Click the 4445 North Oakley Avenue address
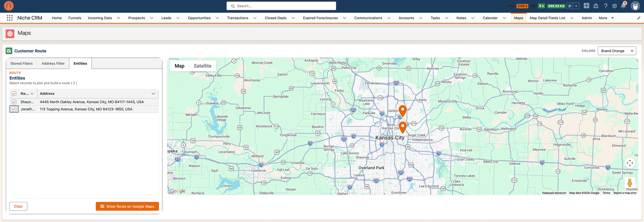 (92, 102)
